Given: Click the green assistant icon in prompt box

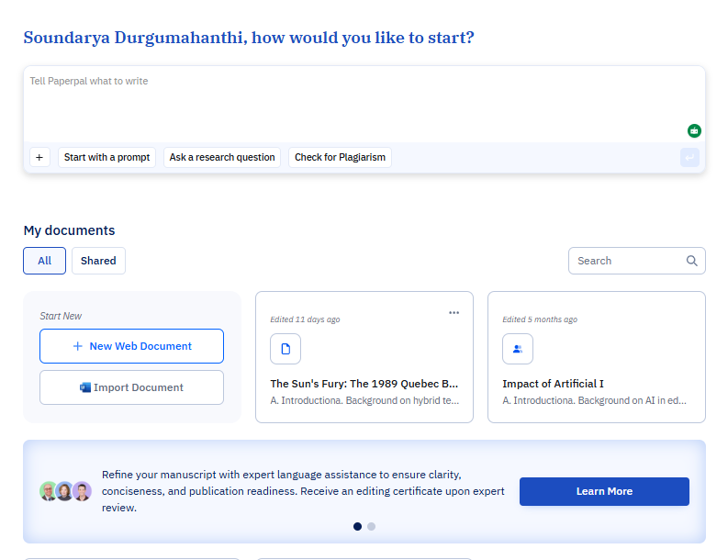Looking at the screenshot, I should [694, 130].
